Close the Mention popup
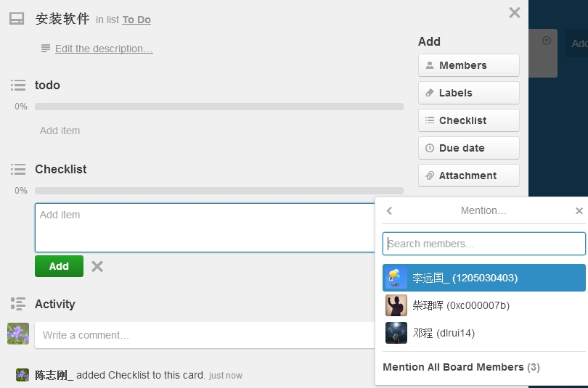The image size is (588, 388). 579,211
